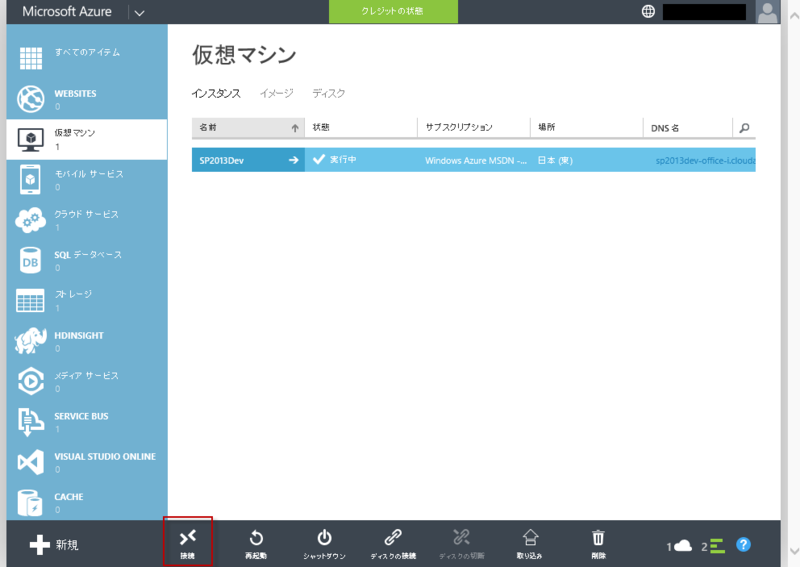Open SP2013Dev details arrow
This screenshot has width=800, height=567.
coord(293,160)
